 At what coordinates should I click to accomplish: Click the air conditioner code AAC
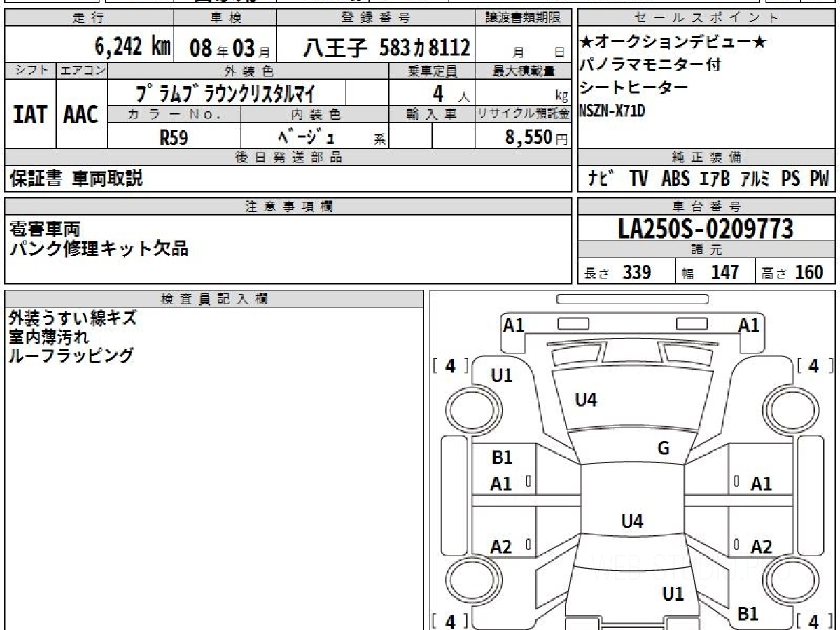coord(81,115)
